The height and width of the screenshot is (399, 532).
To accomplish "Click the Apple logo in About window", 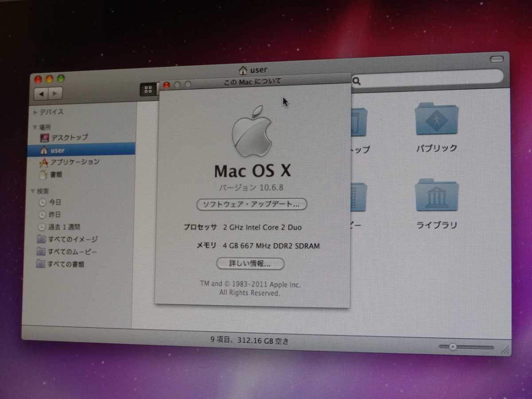I will 252,131.
